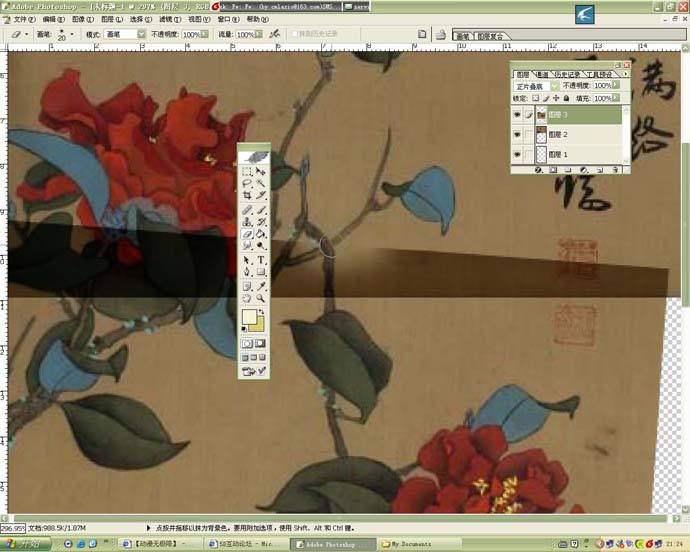
Task: Select the Paint Bucket tool
Action: click(x=261, y=234)
